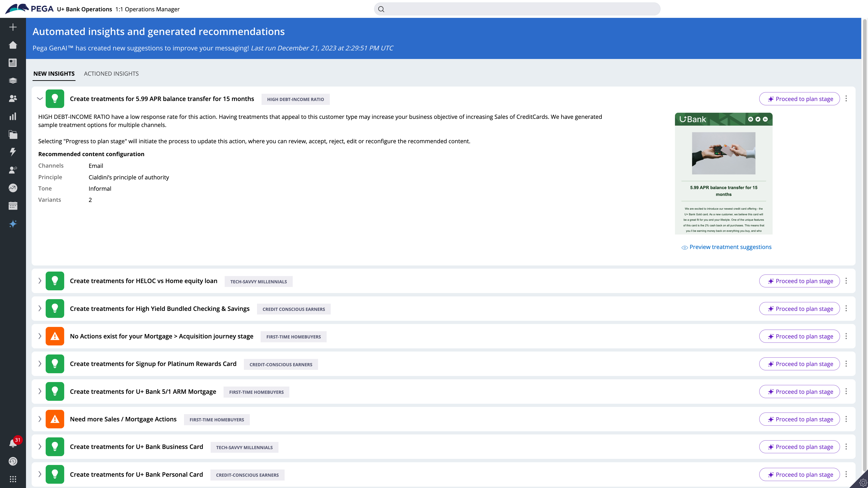Open the apps grid icon at bottom
This screenshot has height=488, width=868.
click(x=13, y=479)
